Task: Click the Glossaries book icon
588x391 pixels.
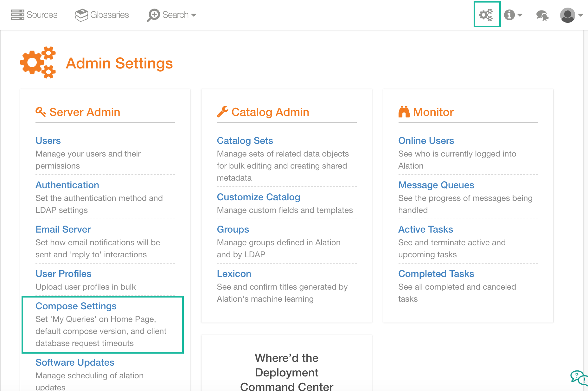Action: 81,15
